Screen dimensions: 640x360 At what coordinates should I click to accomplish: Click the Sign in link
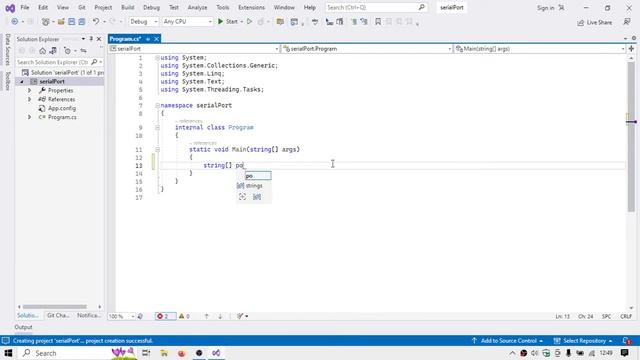point(546,8)
